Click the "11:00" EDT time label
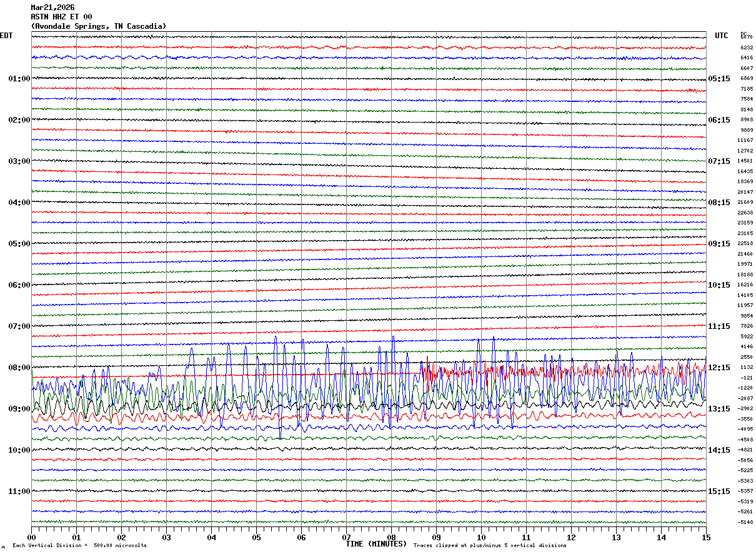The width and height of the screenshot is (756, 554). [19, 491]
